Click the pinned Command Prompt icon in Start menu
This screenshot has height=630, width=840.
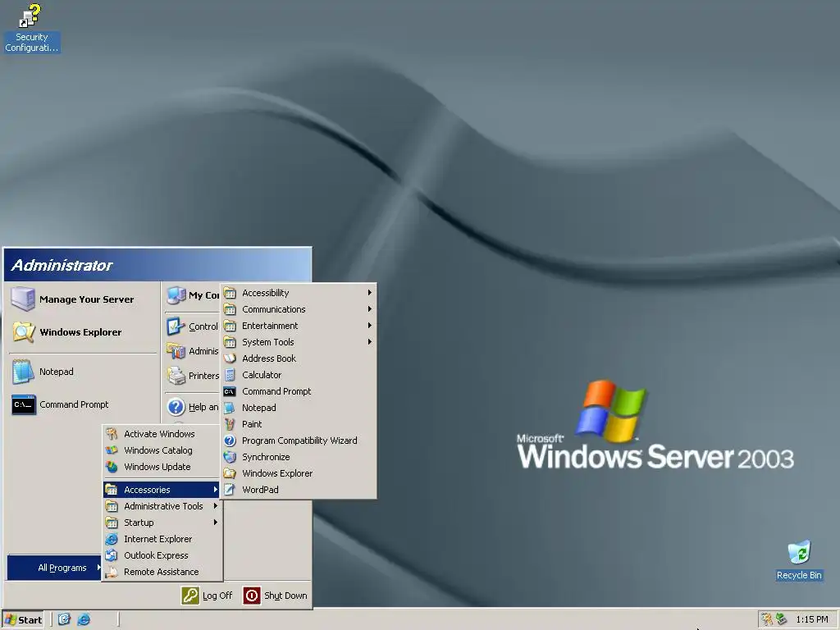(x=24, y=404)
